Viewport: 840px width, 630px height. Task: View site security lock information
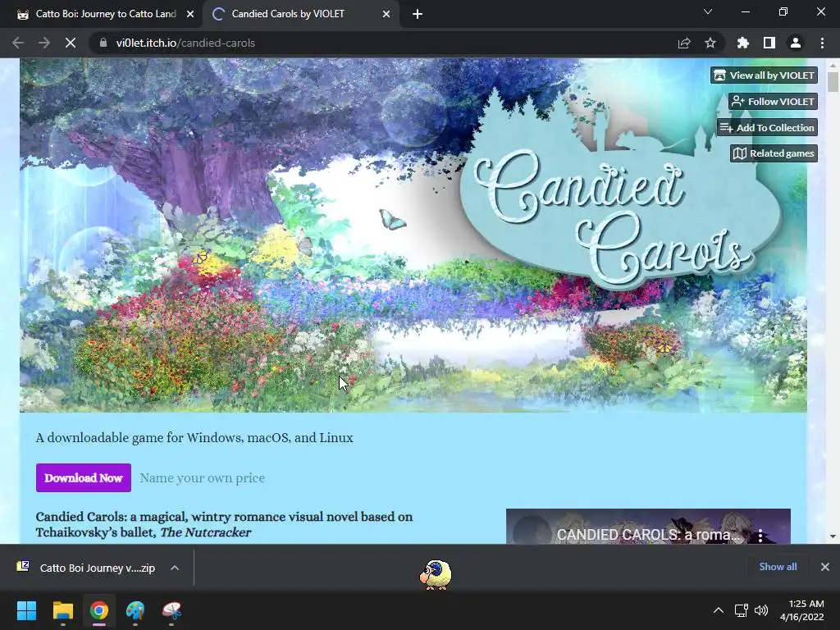[103, 43]
